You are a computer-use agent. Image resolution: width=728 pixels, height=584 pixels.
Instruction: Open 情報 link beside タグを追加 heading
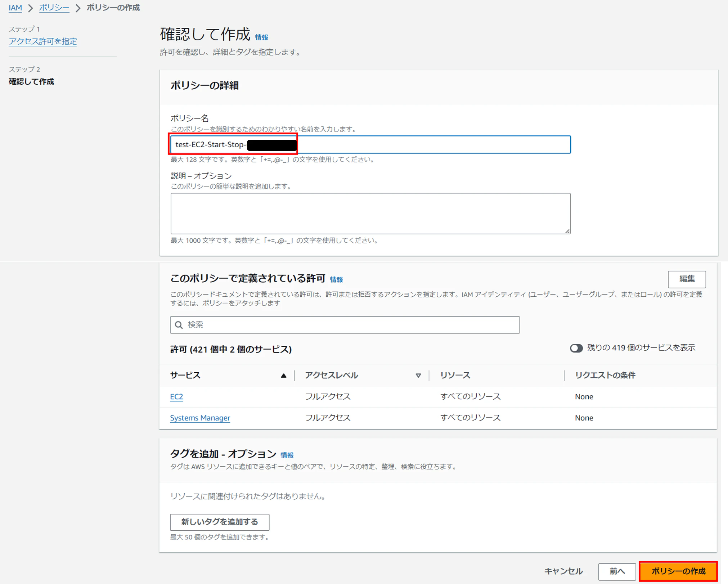[x=287, y=455]
